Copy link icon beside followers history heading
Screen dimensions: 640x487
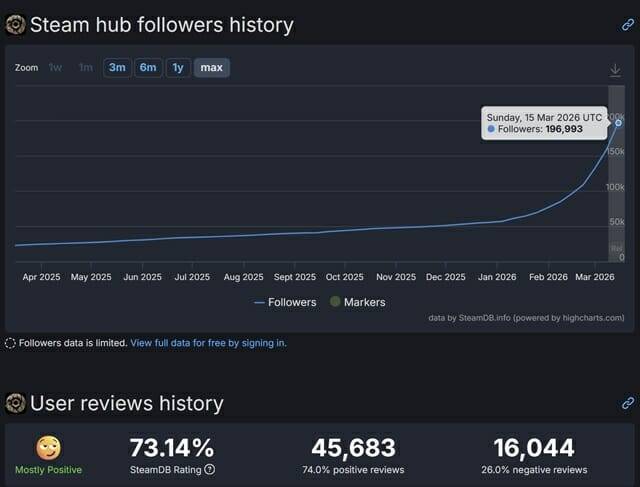click(x=628, y=25)
